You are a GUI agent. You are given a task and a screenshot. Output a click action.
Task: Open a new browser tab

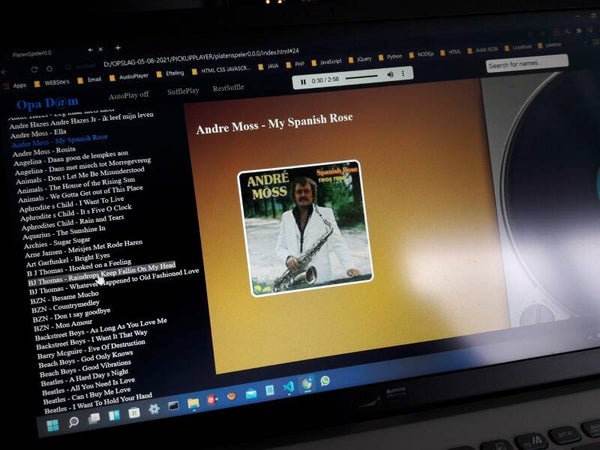point(118,48)
